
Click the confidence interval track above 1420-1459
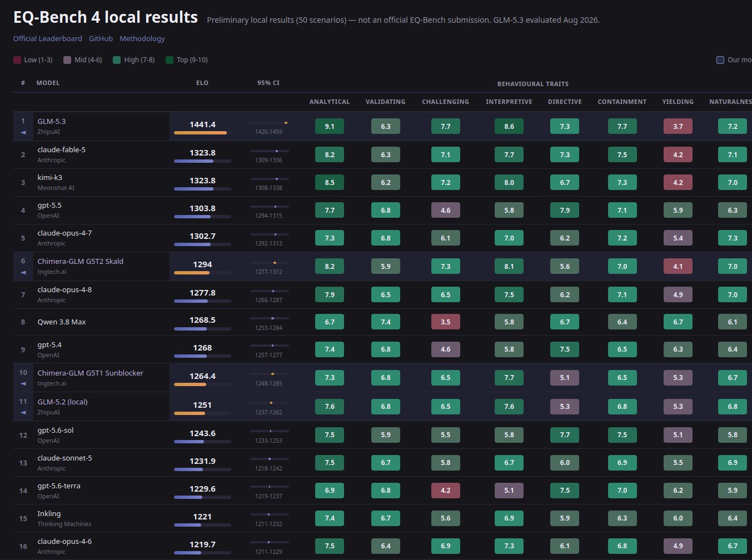point(269,123)
